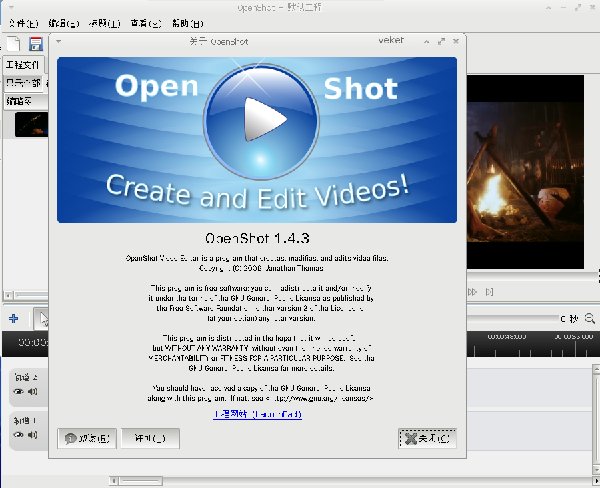The height and width of the screenshot is (488, 600).
Task: Click the fast-forward icon under the video preview
Action: coord(473,292)
